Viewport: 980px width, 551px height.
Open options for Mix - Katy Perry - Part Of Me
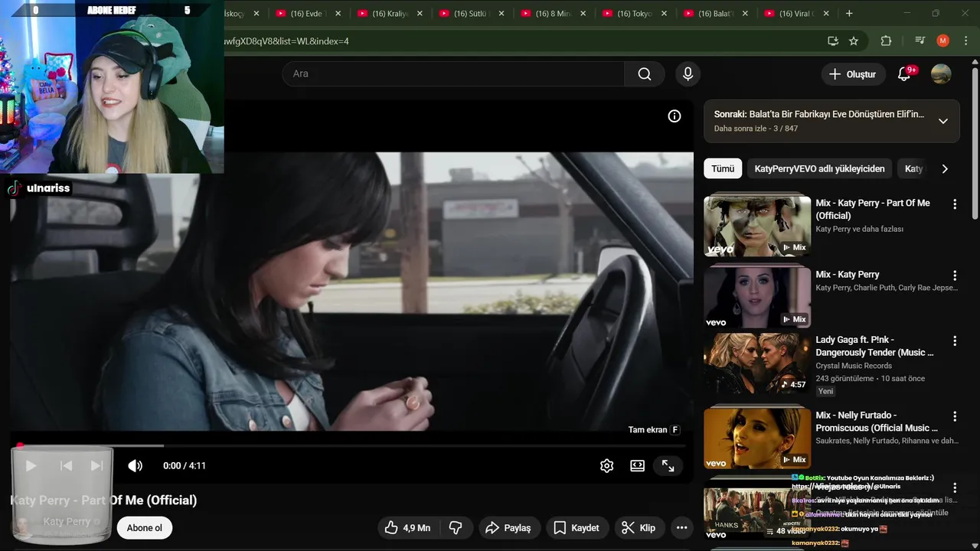[x=955, y=204]
